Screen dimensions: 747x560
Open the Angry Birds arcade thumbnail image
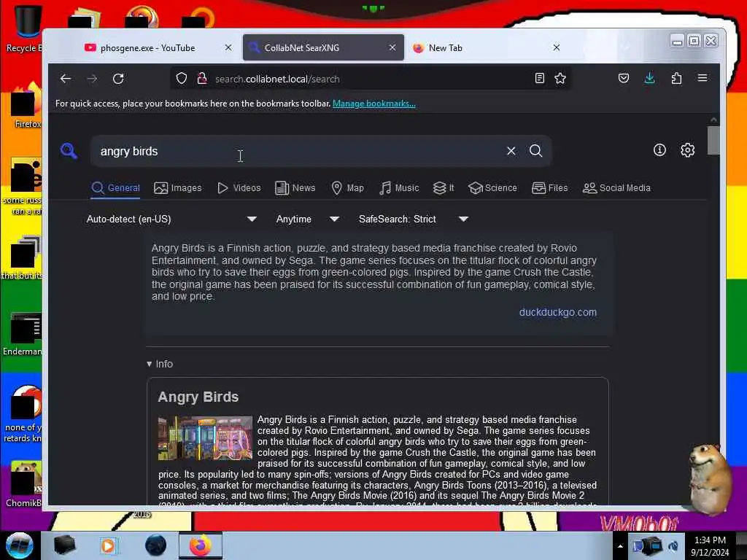pos(205,438)
